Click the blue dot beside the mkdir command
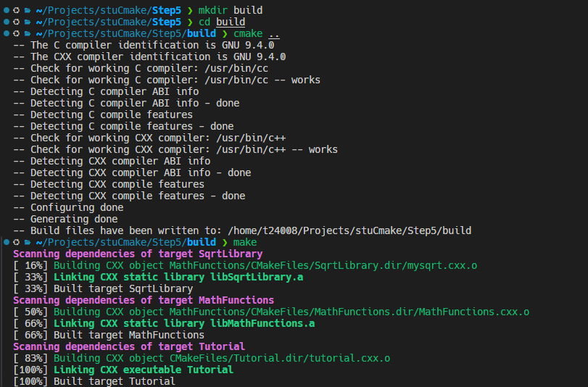 pyautogui.click(x=7, y=11)
